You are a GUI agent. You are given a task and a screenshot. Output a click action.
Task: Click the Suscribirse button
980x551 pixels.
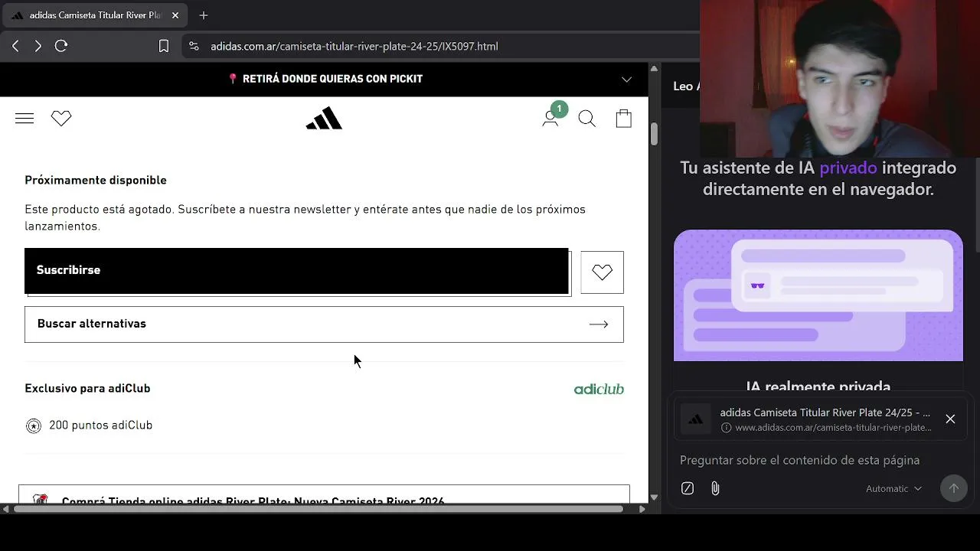(296, 270)
